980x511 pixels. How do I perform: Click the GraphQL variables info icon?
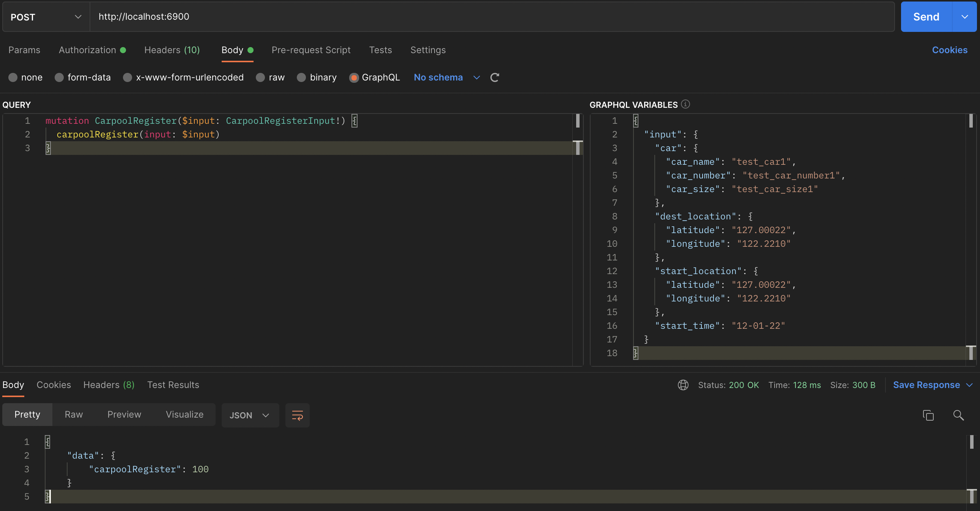point(685,104)
